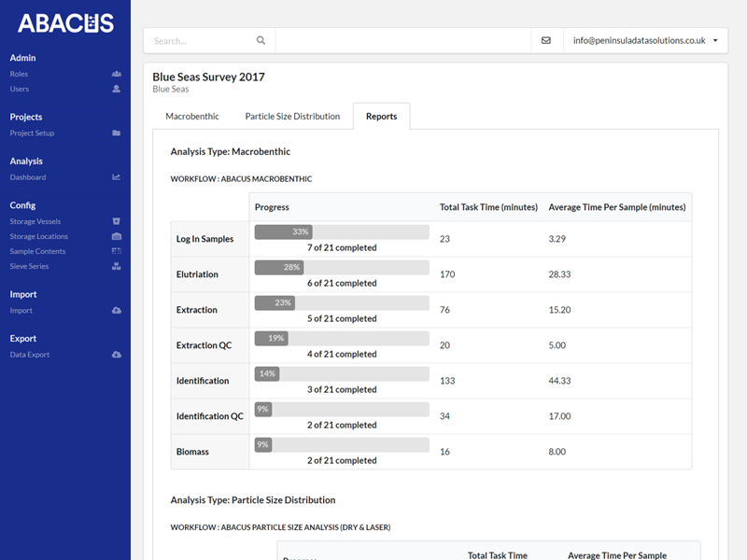Select the Reports tab

(381, 116)
